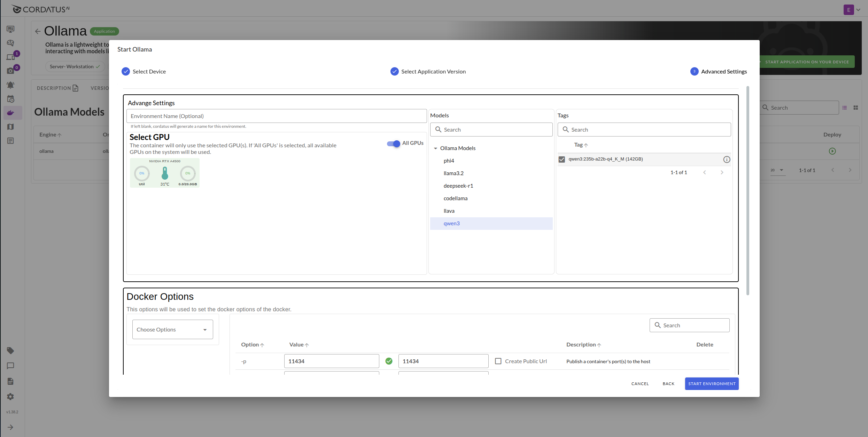The image size is (868, 437).
Task: Edit the host port 11434 field
Action: (331, 361)
